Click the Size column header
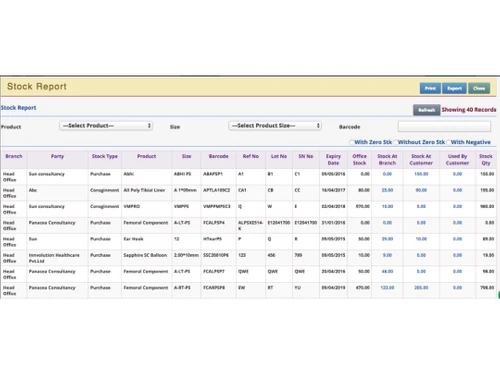This screenshot has width=500, height=375. (x=187, y=156)
